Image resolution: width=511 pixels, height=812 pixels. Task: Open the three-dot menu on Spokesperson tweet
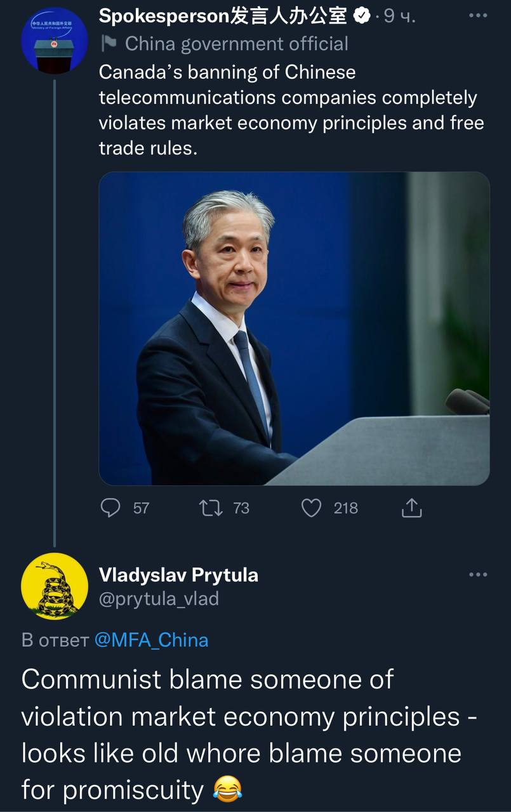(x=477, y=16)
